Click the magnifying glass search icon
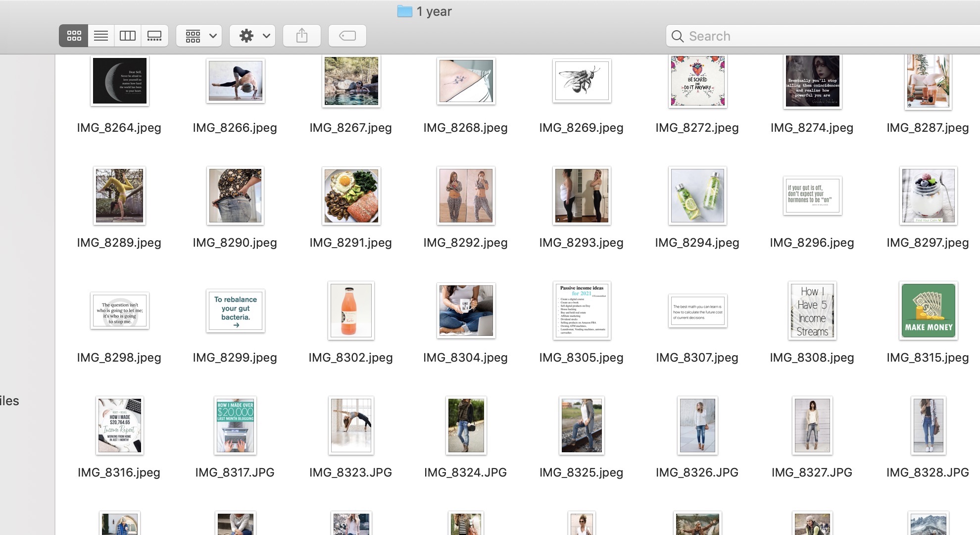The width and height of the screenshot is (980, 535). (678, 36)
